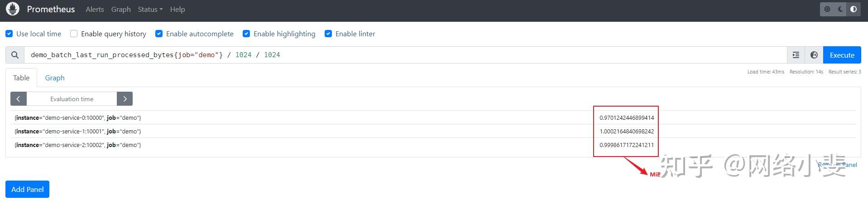868x201 pixels.
Task: Open the metrics explorer globe icon
Action: click(814, 55)
